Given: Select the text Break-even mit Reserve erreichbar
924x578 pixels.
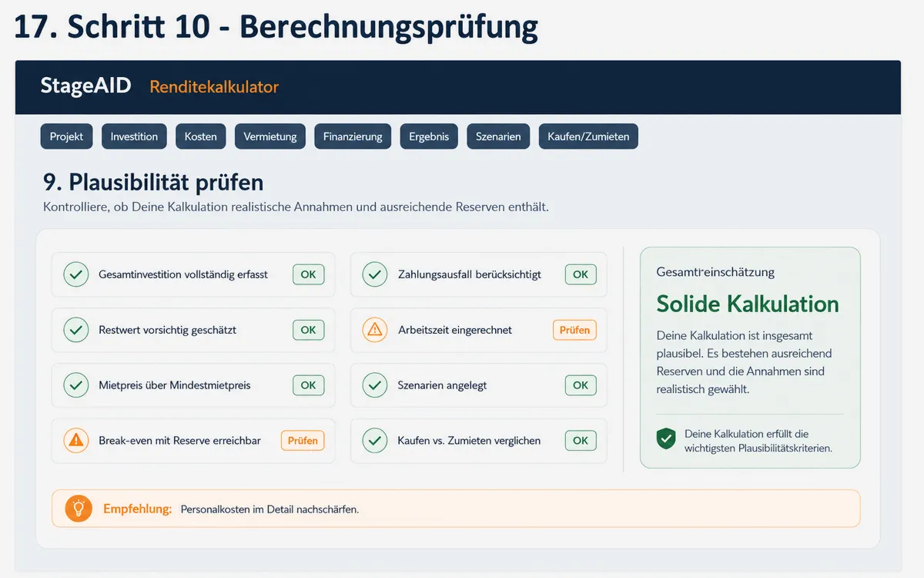Looking at the screenshot, I should pos(180,441).
